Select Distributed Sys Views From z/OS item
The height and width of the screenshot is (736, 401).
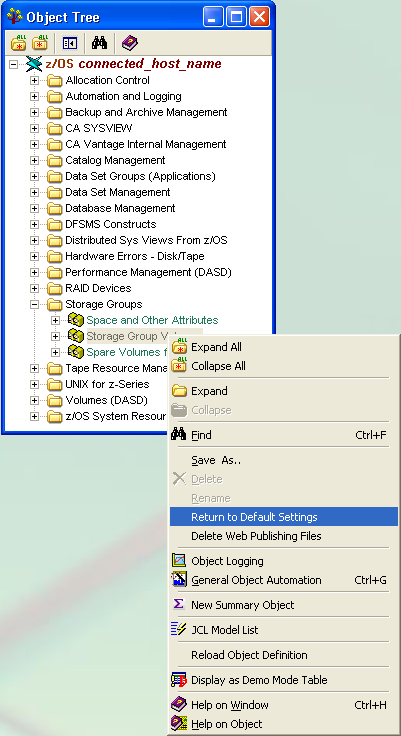pos(146,240)
